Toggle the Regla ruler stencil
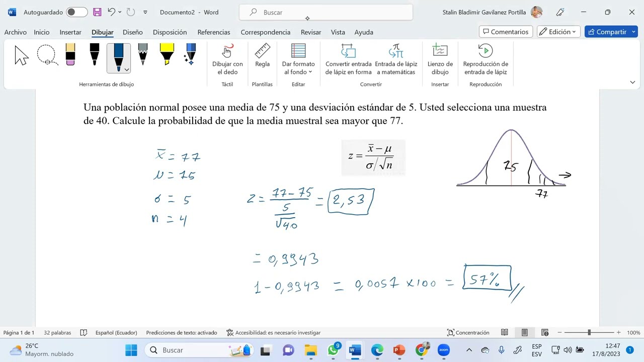This screenshot has height=362, width=644. click(262, 55)
